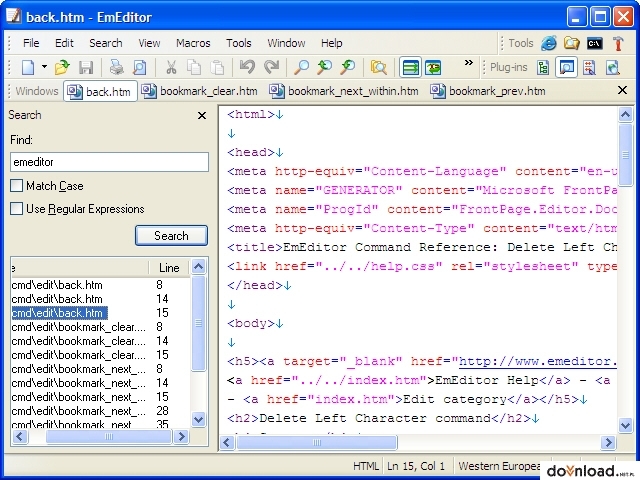Cut selection with scissors icon
Image resolution: width=640 pixels, height=480 pixels.
(171, 67)
